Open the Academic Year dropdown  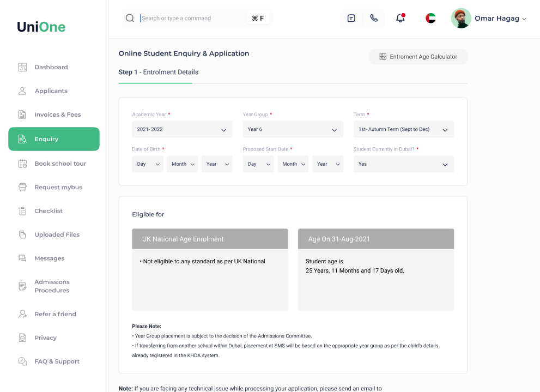182,130
